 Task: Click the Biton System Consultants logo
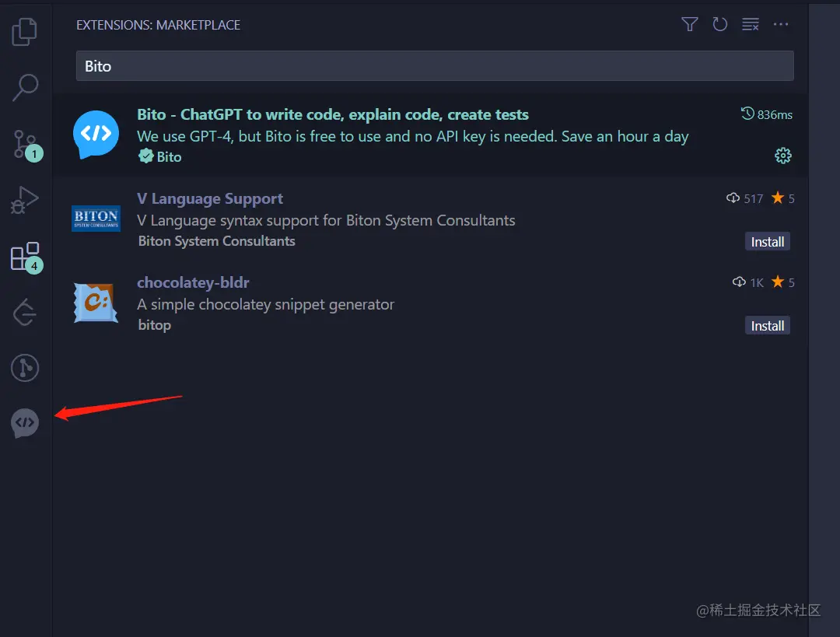(96, 219)
